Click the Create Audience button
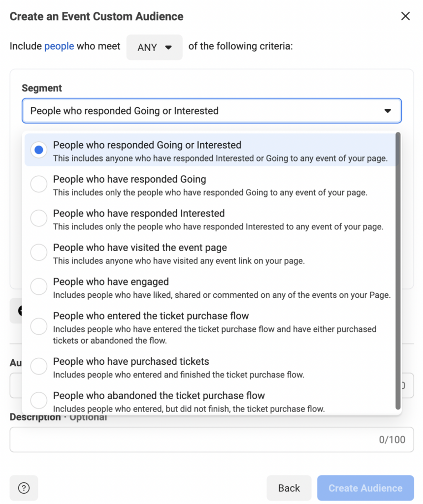The width and height of the screenshot is (423, 504). (x=365, y=488)
